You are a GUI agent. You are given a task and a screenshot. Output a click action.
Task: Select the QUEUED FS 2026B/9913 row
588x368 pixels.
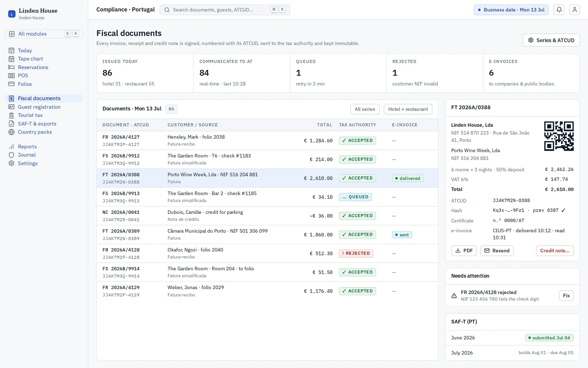pos(267,197)
